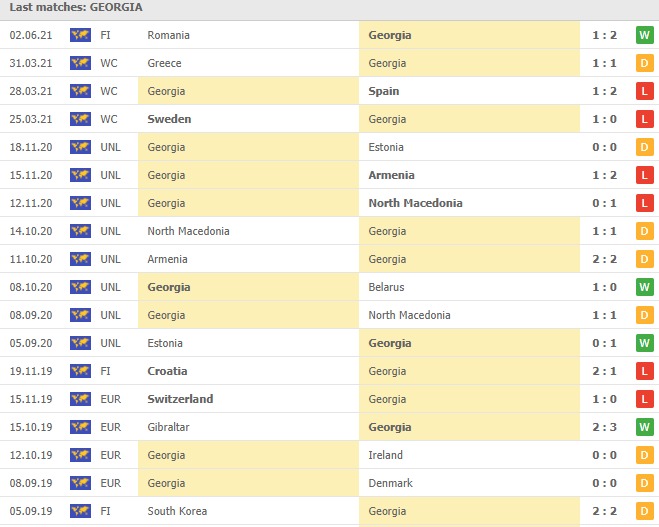The width and height of the screenshot is (659, 527).
Task: Click the flag icon on 15.10.19 row
Action: [80, 427]
